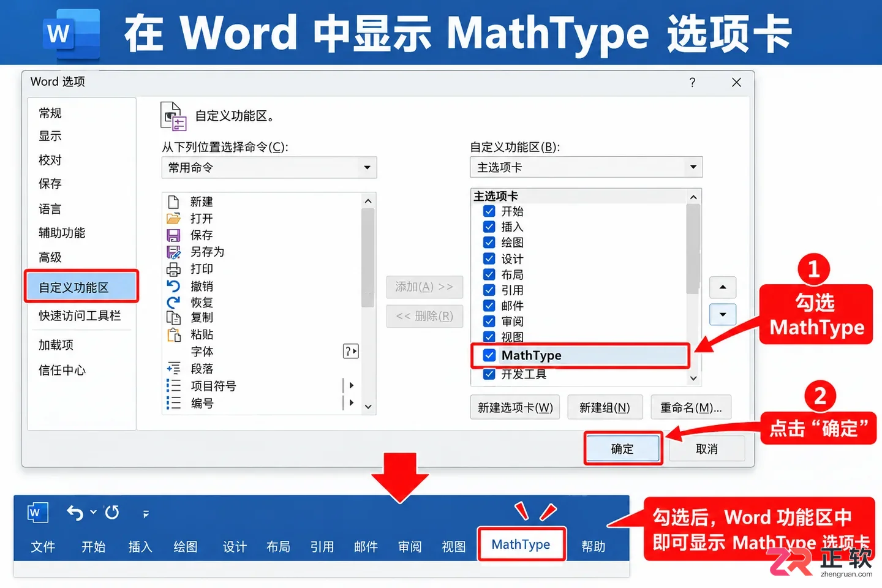
Task: Open the Help question mark in Word 选项
Action: (692, 82)
